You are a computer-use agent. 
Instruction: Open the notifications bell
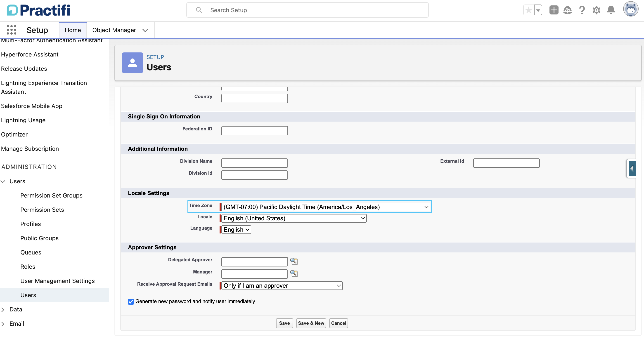click(x=611, y=10)
